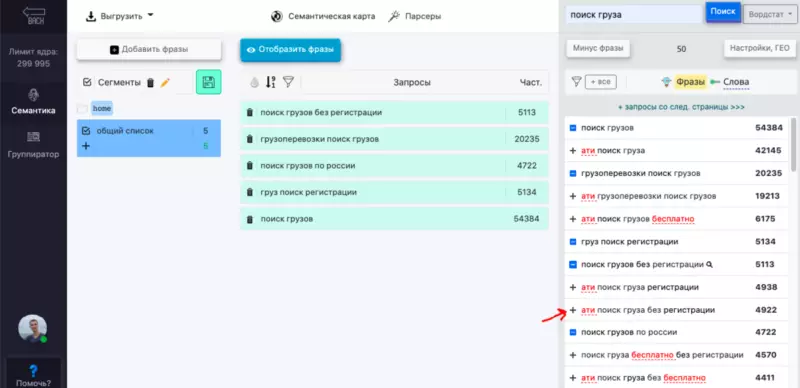This screenshot has width=800, height=388.
Task: Click the funnel filter icon in Wordstat panel
Action: (576, 82)
